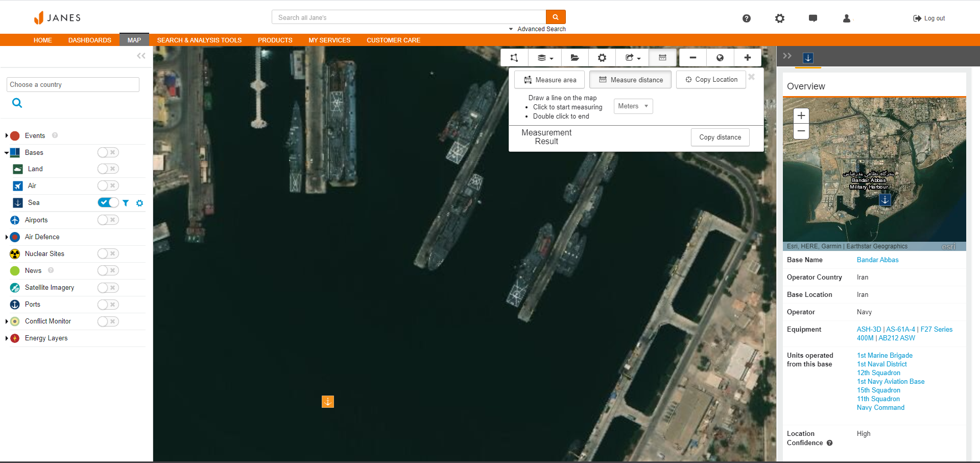Screen dimensions: 980x463
Task: Click the Copy distance button
Action: coord(720,137)
